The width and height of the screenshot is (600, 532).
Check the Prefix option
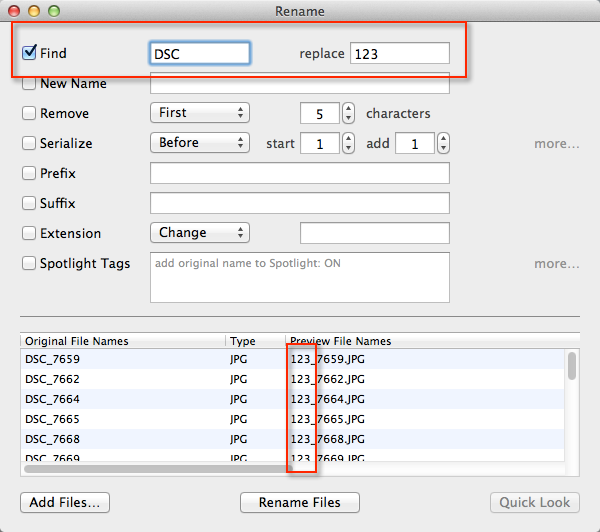(29, 174)
